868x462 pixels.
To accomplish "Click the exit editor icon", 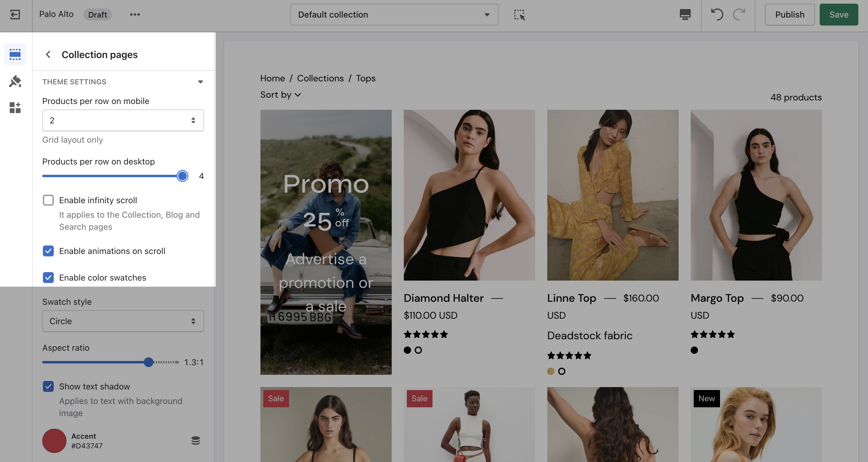I will coord(15,15).
